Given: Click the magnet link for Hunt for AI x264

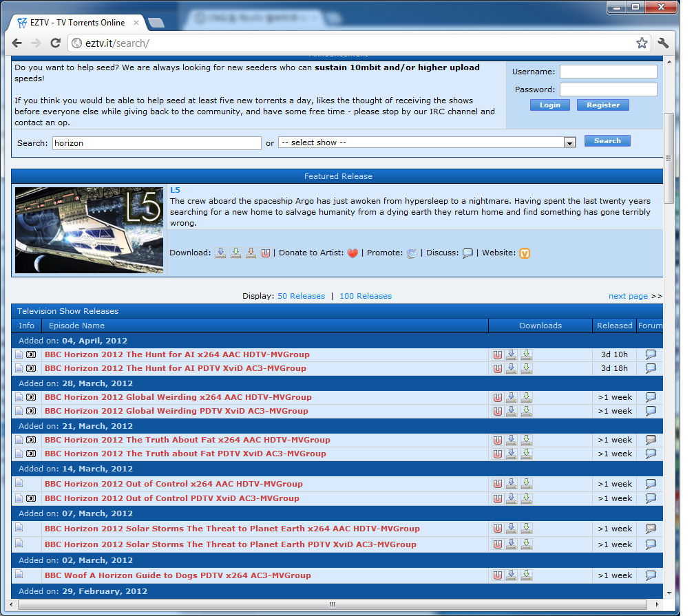Looking at the screenshot, I should [498, 355].
